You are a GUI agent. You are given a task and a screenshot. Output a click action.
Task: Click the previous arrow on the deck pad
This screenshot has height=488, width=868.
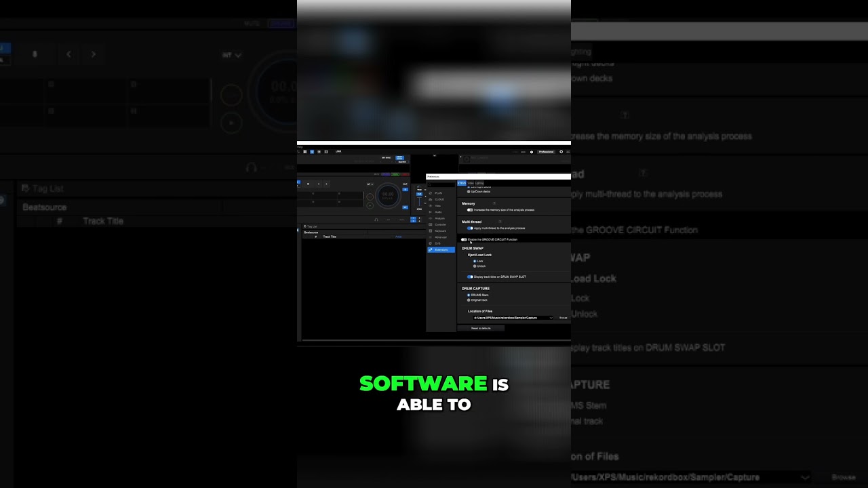click(319, 184)
